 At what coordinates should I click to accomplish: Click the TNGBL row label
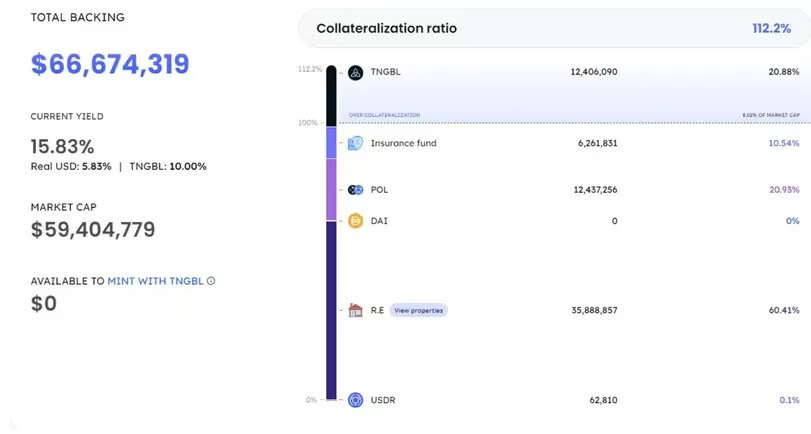click(x=385, y=72)
